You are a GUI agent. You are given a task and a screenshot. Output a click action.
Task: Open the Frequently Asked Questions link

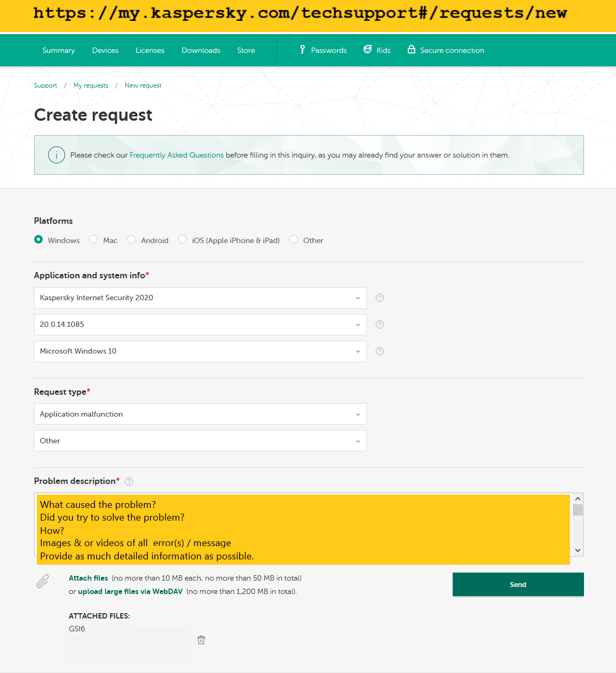click(x=177, y=155)
